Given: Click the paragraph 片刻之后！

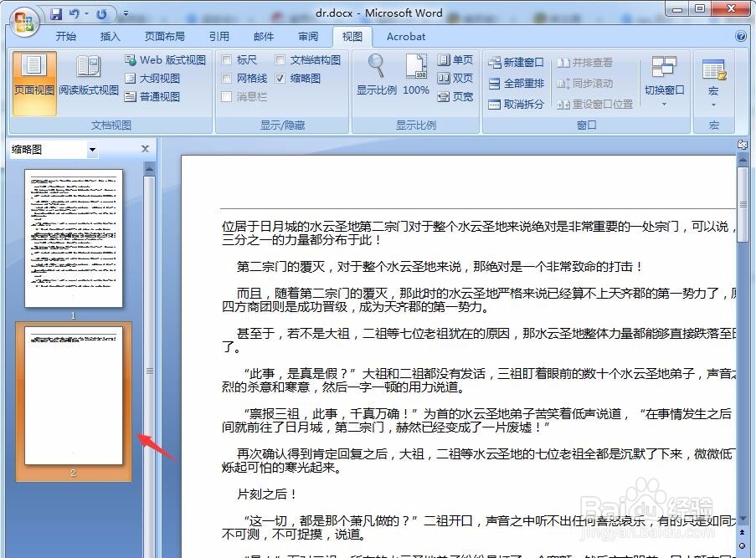Looking at the screenshot, I should (266, 494).
